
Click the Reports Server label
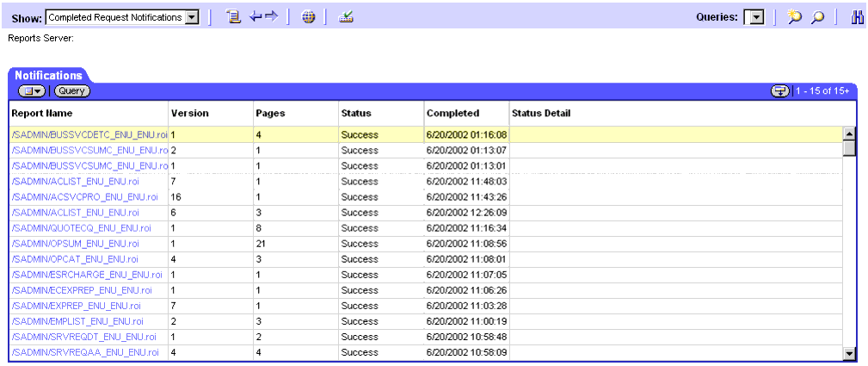pyautogui.click(x=41, y=39)
